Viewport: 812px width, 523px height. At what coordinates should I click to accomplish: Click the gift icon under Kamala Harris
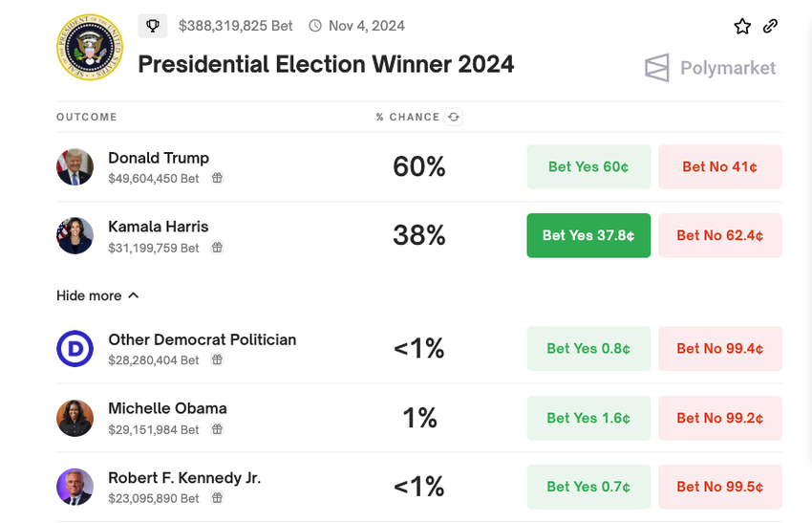pyautogui.click(x=217, y=248)
